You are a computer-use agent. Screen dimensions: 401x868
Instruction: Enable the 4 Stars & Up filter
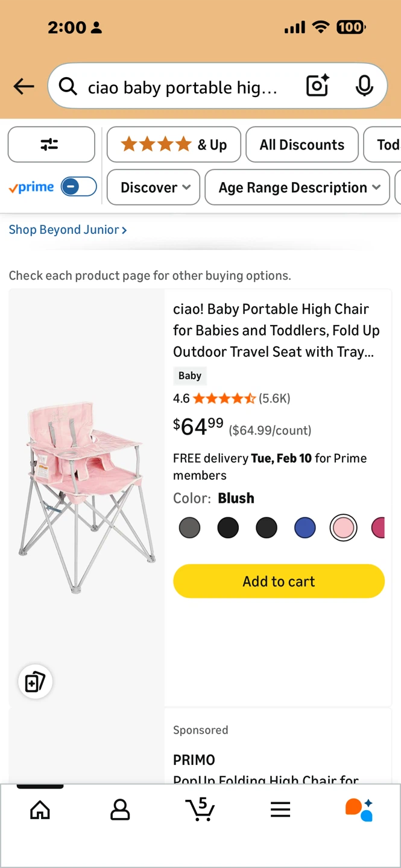coord(173,145)
